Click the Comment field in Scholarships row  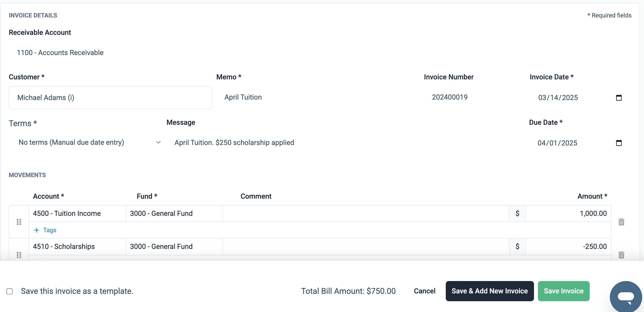pyautogui.click(x=366, y=246)
